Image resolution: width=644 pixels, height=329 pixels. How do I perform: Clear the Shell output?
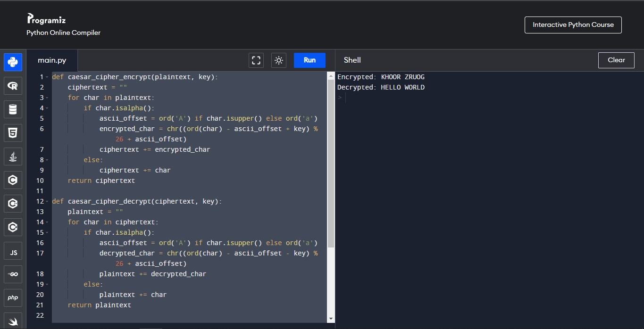pyautogui.click(x=616, y=60)
